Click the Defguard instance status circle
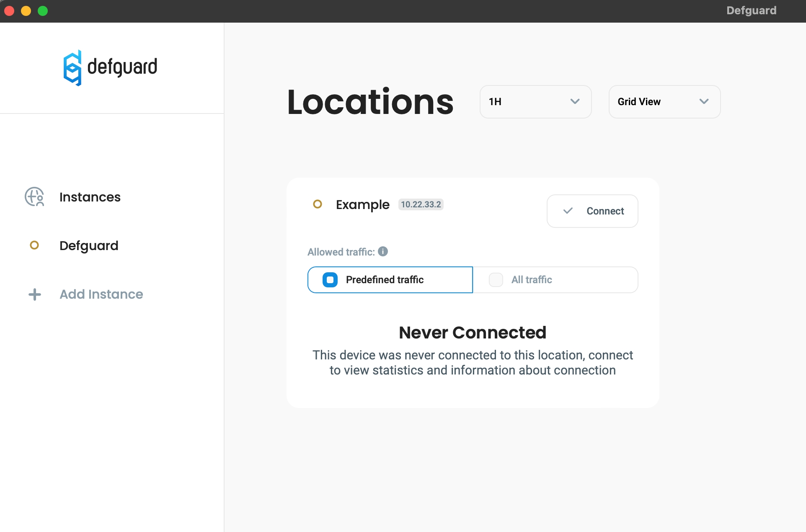The width and height of the screenshot is (806, 532). click(34, 245)
